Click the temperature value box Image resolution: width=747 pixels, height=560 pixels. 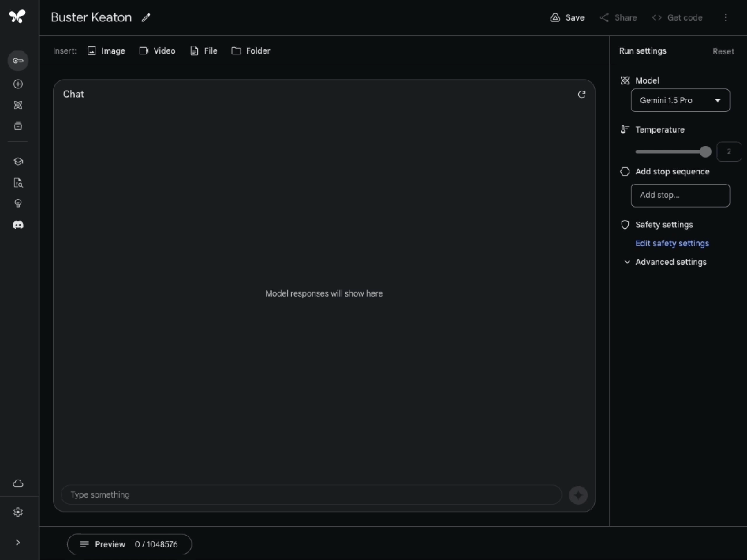pos(728,151)
